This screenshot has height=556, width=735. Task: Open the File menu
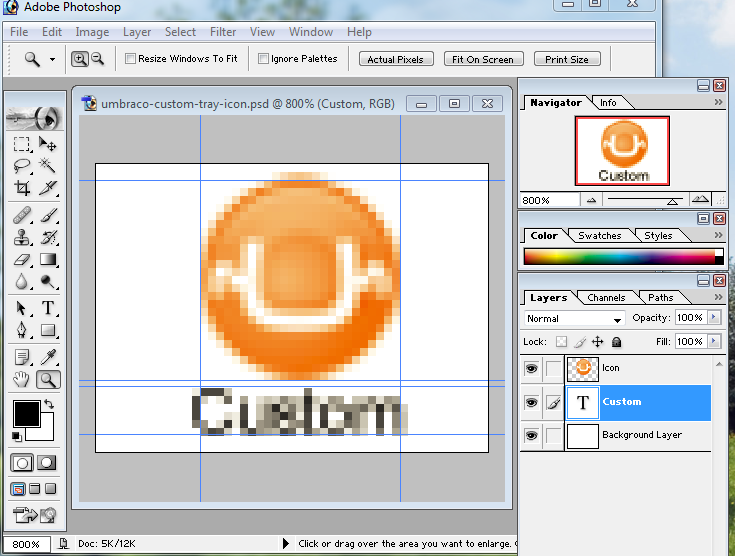tap(19, 32)
